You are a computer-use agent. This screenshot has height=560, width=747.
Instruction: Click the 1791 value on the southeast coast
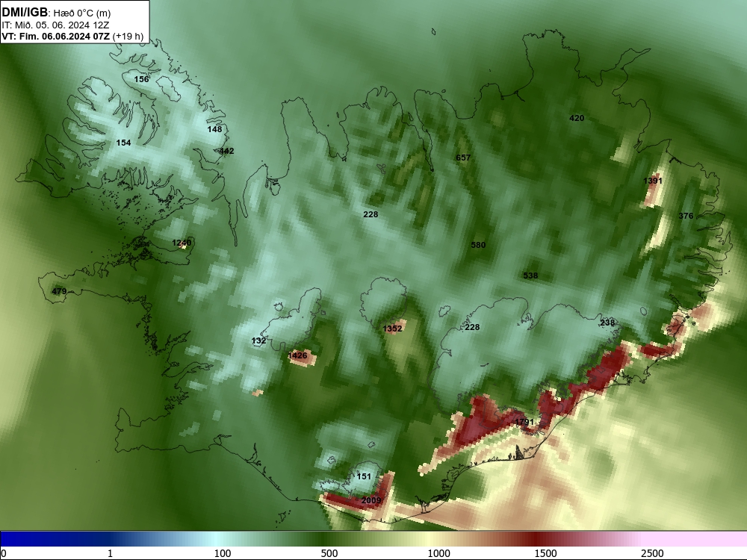[524, 422]
